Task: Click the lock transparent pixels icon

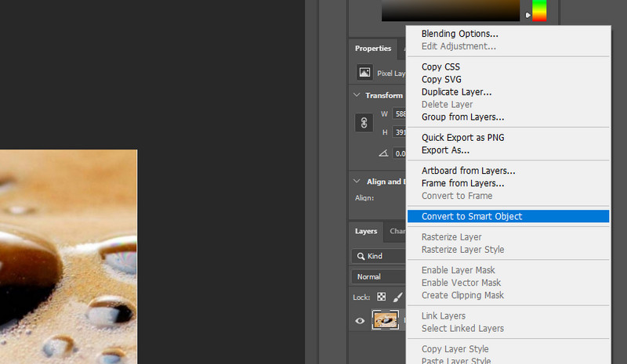Action: [x=382, y=297]
